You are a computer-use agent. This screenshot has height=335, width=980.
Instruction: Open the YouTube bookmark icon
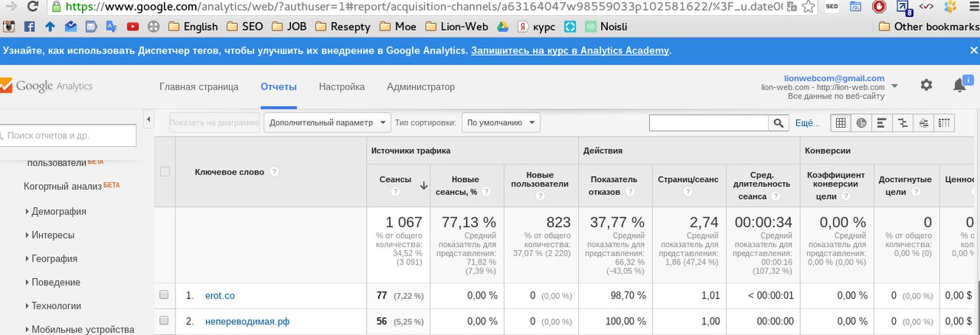(132, 27)
